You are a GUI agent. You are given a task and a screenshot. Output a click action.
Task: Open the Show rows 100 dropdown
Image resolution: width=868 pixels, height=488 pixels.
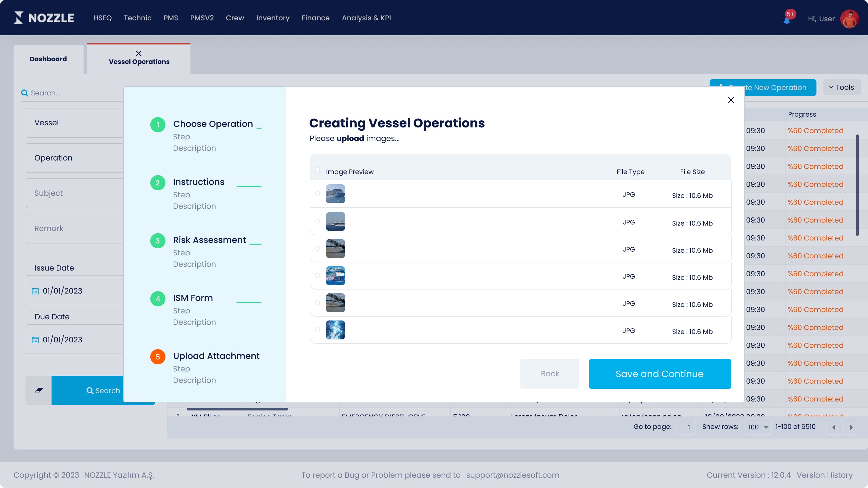tap(758, 427)
